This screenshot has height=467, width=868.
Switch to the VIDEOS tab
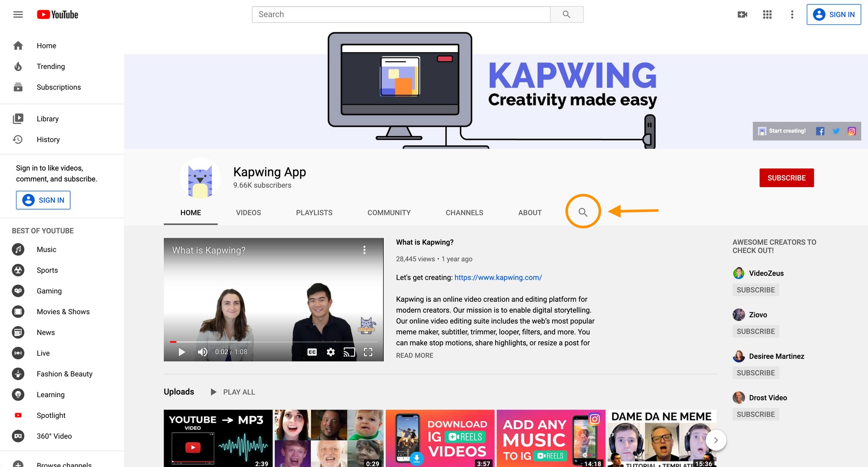(248, 213)
